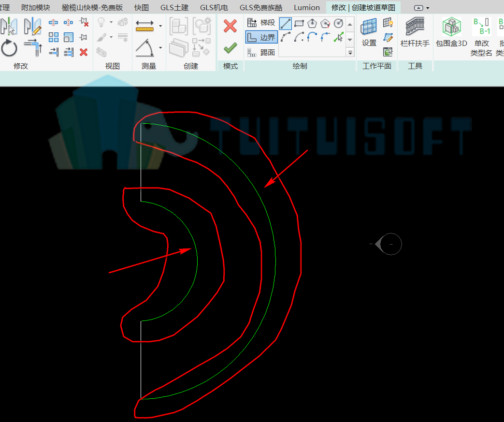Switch drawing mode to 梯段
The width and height of the screenshot is (504, 422).
point(261,23)
